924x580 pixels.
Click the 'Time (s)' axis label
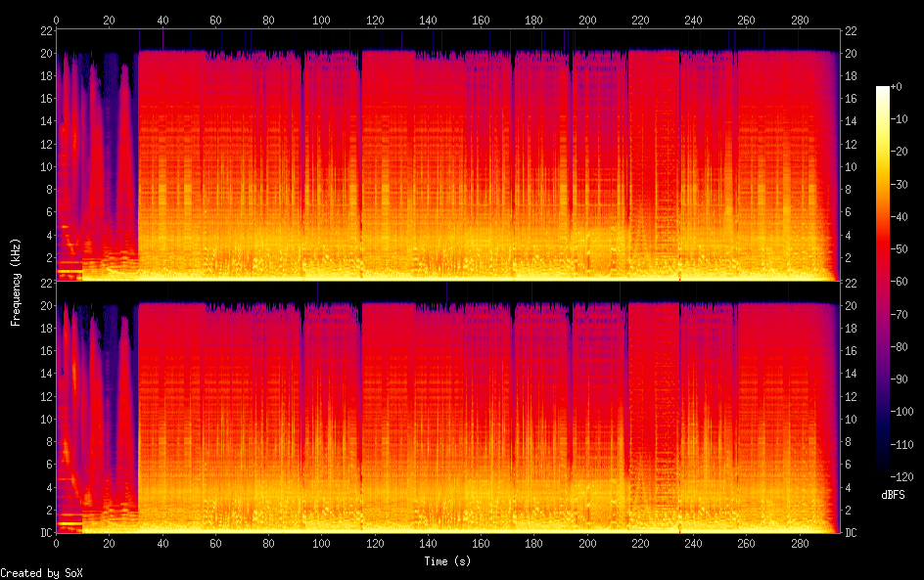pos(449,561)
